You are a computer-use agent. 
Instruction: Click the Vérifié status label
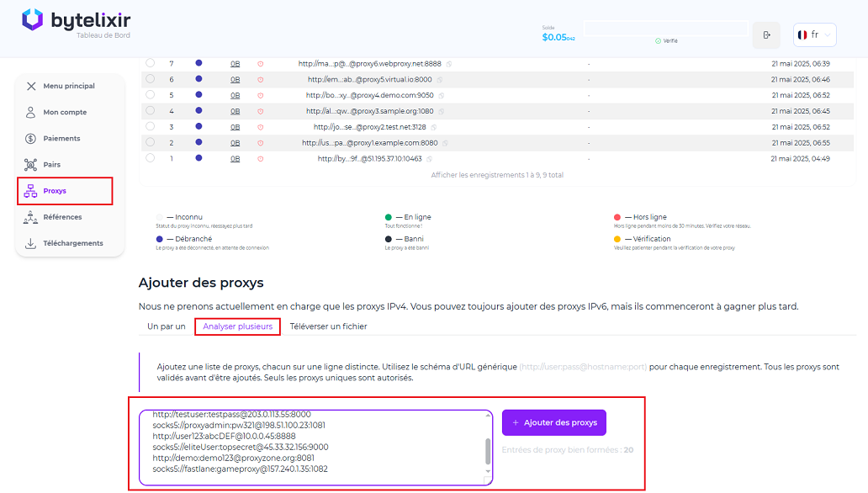tap(666, 41)
